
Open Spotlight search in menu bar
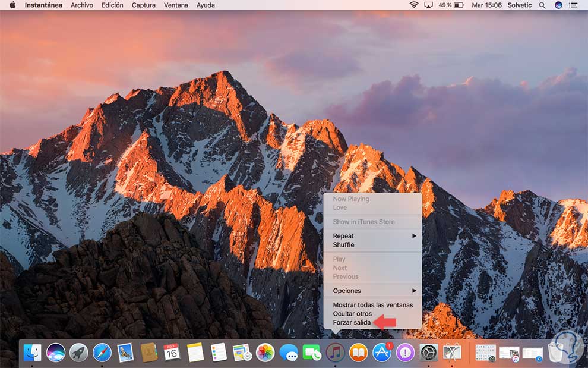[x=542, y=5]
